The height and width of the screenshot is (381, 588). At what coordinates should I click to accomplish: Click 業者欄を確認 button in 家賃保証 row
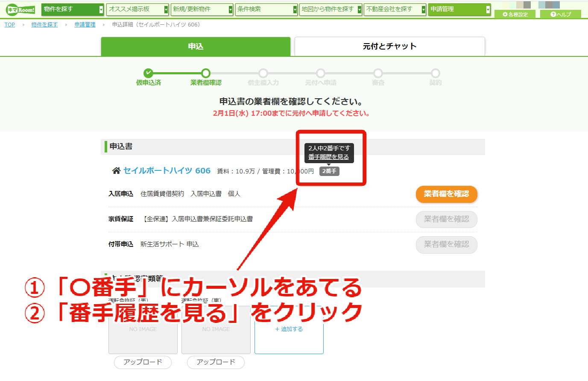[x=447, y=219]
